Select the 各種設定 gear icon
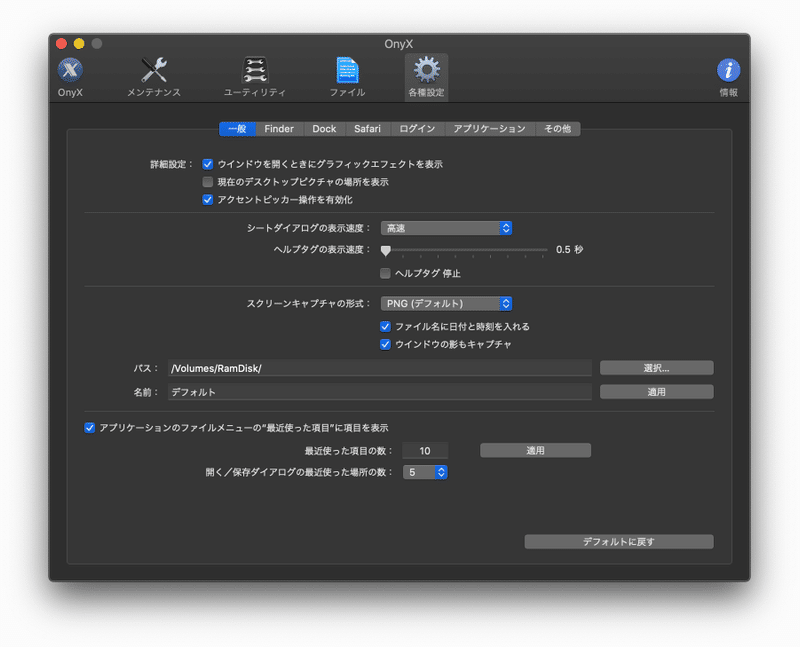Screen dimensions: 800x647 click(427, 77)
